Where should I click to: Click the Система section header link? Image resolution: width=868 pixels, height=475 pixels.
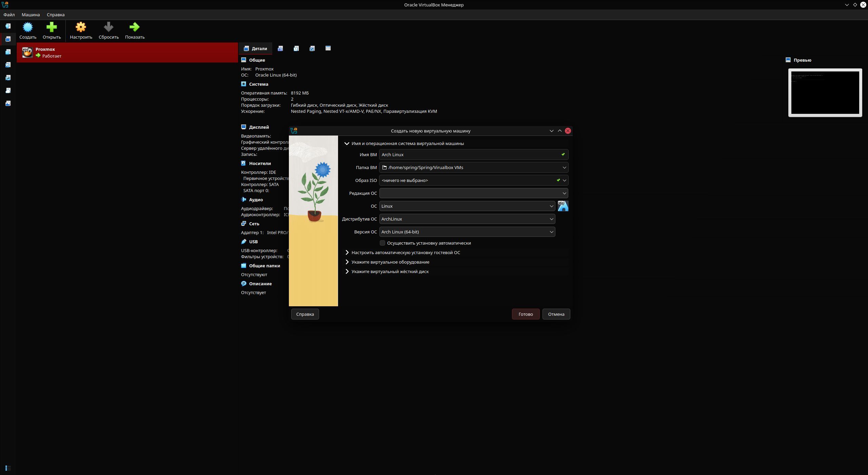point(258,84)
